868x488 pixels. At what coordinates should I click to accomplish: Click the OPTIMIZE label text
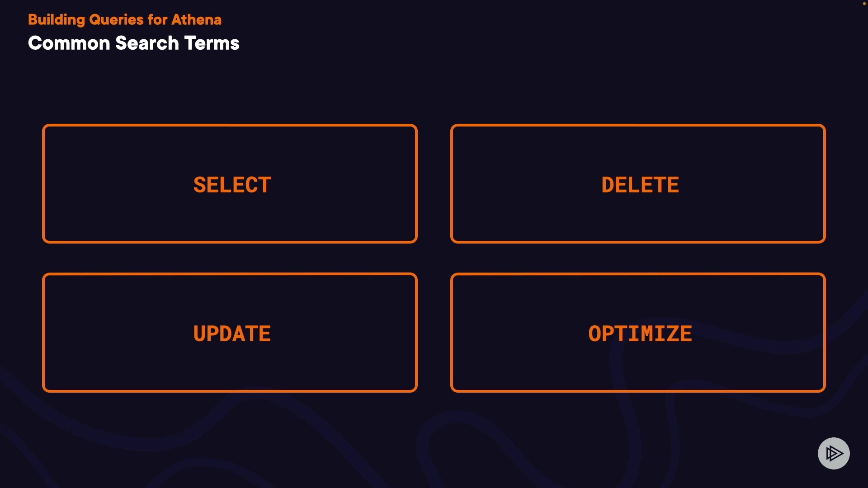pos(640,334)
